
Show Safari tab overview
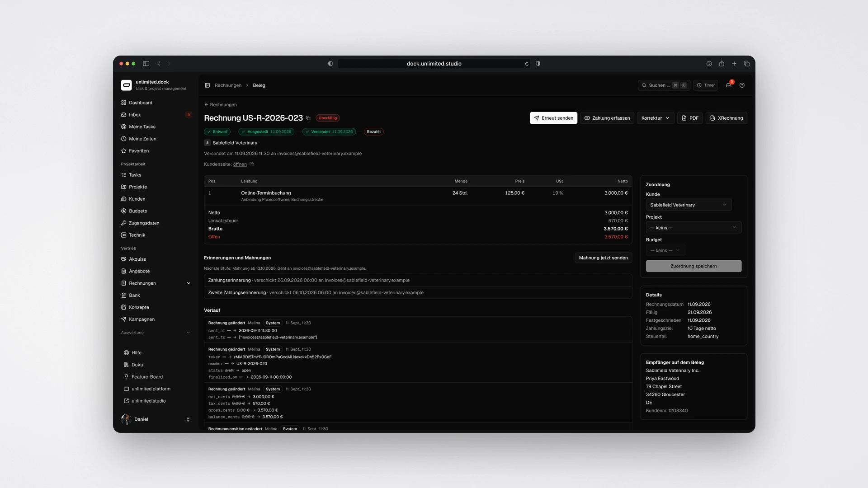[747, 64]
